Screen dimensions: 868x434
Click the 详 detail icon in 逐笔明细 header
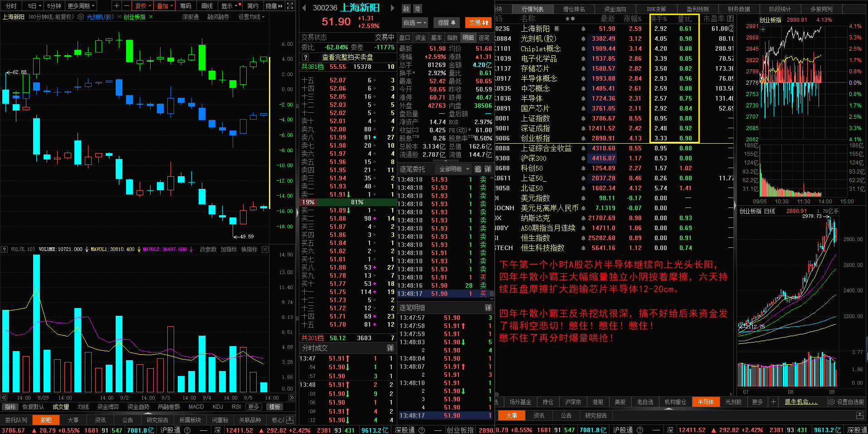point(488,308)
